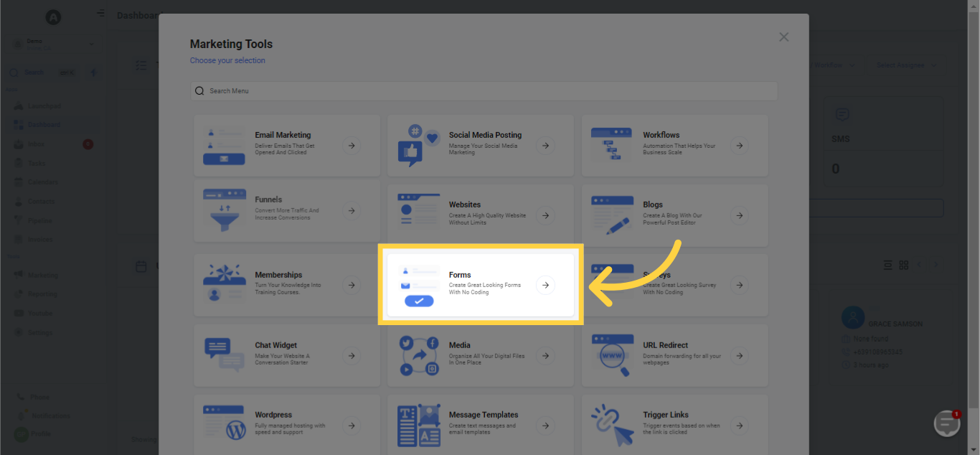980x455 pixels.
Task: Click the Email Marketing illustration icon
Action: point(225,146)
